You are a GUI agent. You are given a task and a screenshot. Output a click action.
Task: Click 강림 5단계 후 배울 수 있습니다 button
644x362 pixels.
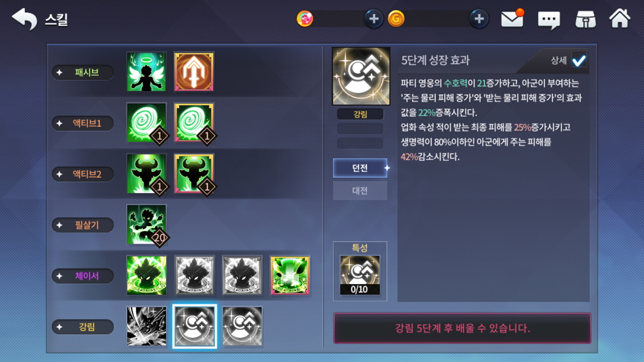click(x=462, y=328)
